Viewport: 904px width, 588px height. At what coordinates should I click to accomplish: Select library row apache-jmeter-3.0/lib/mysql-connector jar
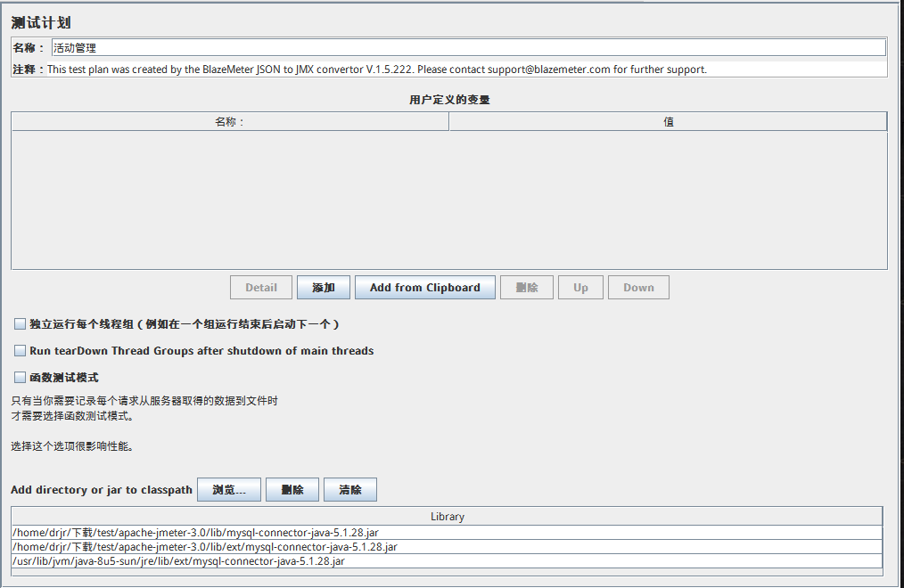pos(447,533)
